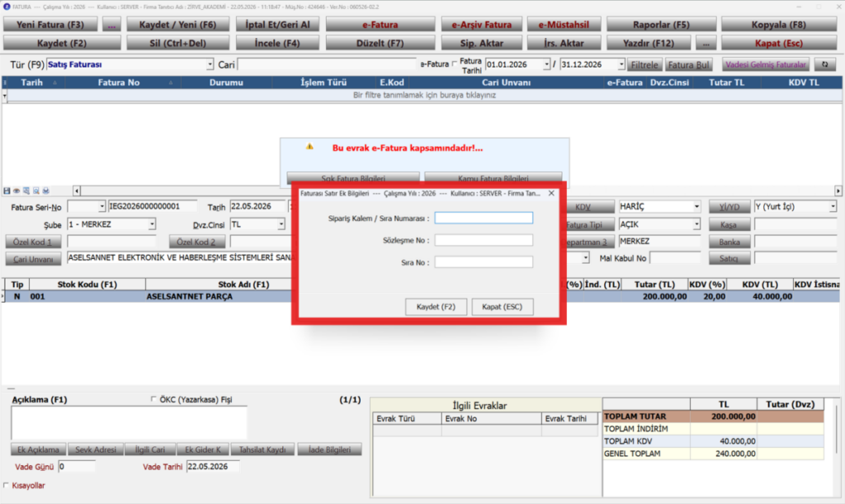The height and width of the screenshot is (504, 845).
Task: Click the refresh icon next to Vadesi Gelmiş Faturalar
Action: [x=824, y=64]
